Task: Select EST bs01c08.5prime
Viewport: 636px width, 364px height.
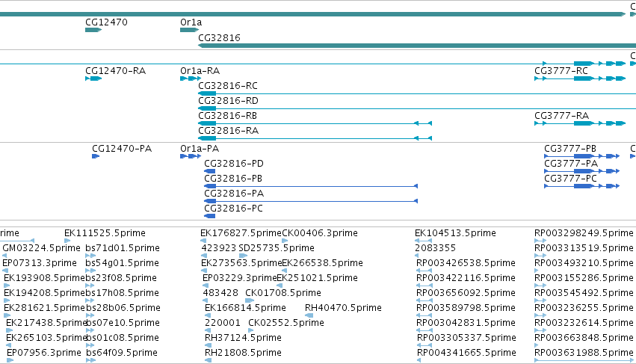Action: (x=123, y=338)
